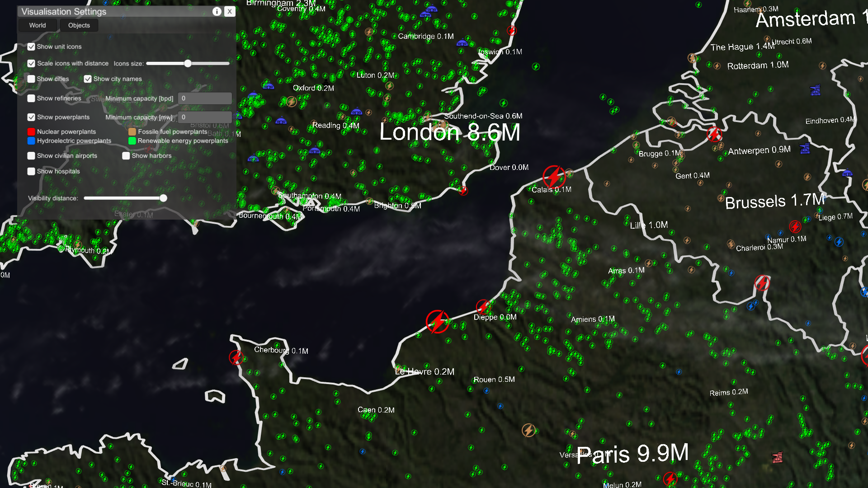Image resolution: width=868 pixels, height=488 pixels.
Task: Switch to the Objects tab
Action: coord(79,25)
